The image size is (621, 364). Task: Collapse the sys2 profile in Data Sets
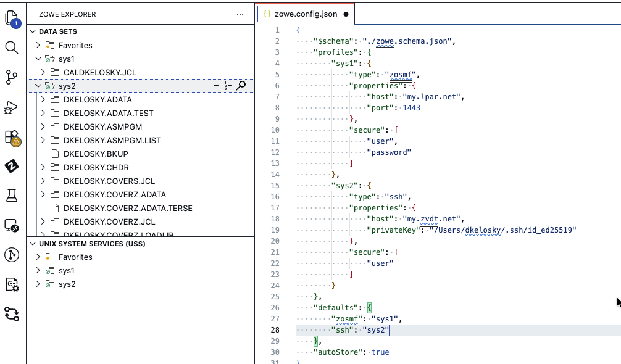(x=38, y=86)
